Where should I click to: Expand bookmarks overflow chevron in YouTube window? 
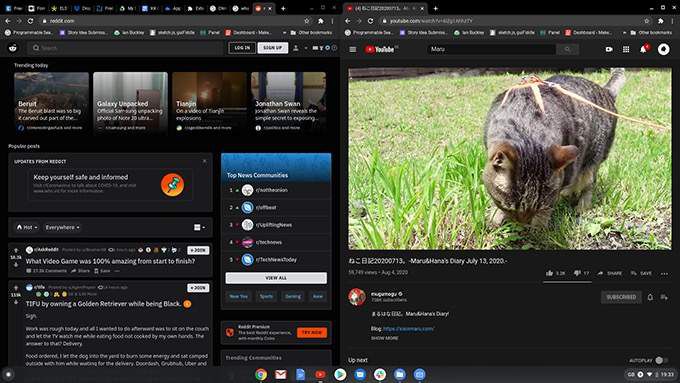[x=624, y=33]
